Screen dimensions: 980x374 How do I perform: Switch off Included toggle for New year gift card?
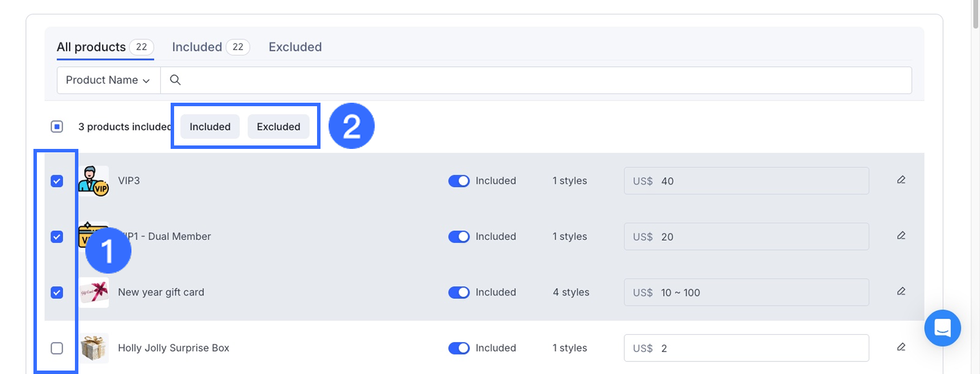point(459,293)
